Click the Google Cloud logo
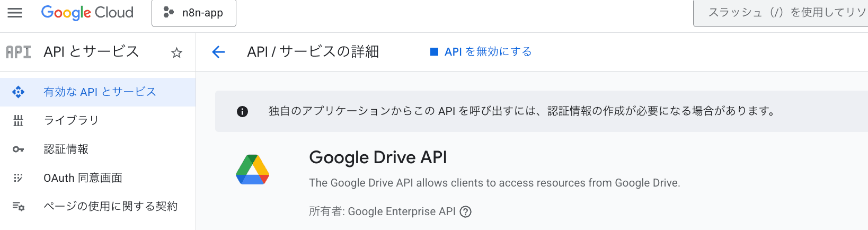868x230 pixels. coord(87,13)
